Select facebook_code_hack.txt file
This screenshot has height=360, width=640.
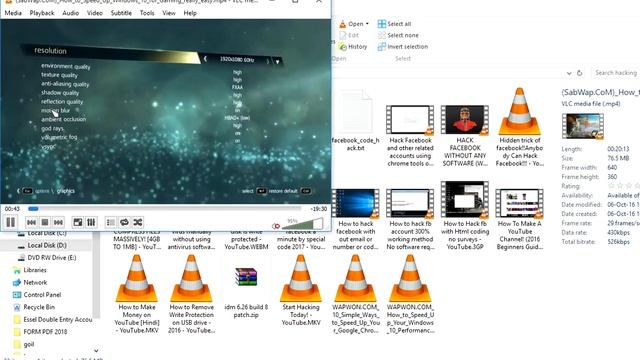356,121
